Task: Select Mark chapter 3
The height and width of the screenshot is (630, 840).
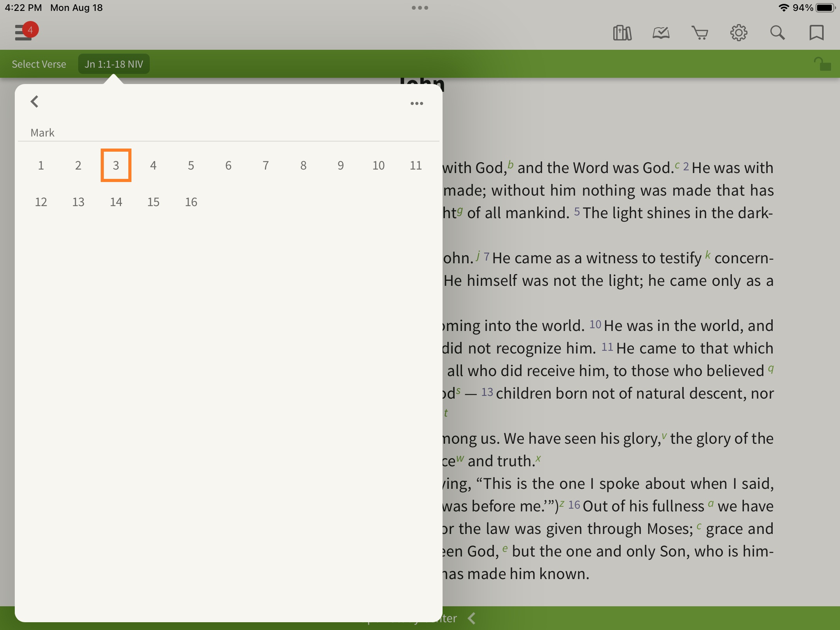Action: pyautogui.click(x=116, y=166)
